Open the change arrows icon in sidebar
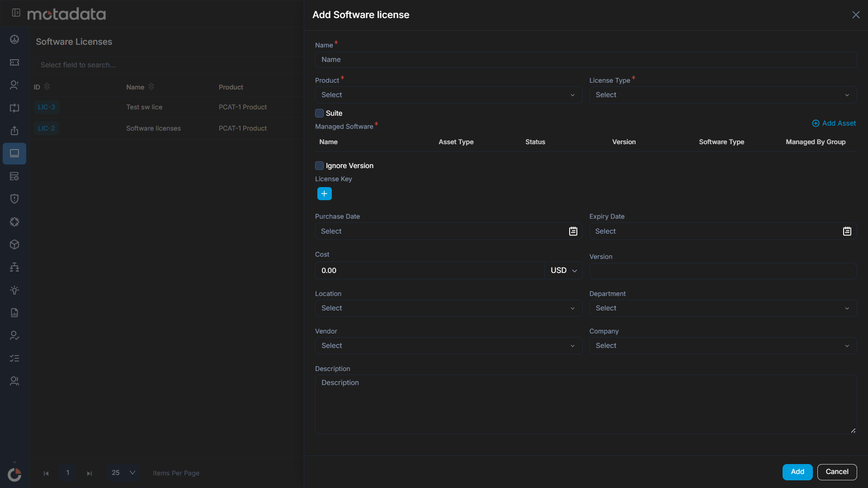Screen dimensions: 868x488 14,108
